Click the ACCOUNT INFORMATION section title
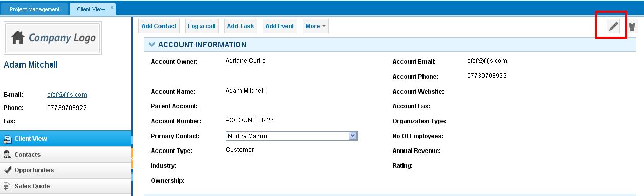The height and width of the screenshot is (196, 644). point(202,45)
